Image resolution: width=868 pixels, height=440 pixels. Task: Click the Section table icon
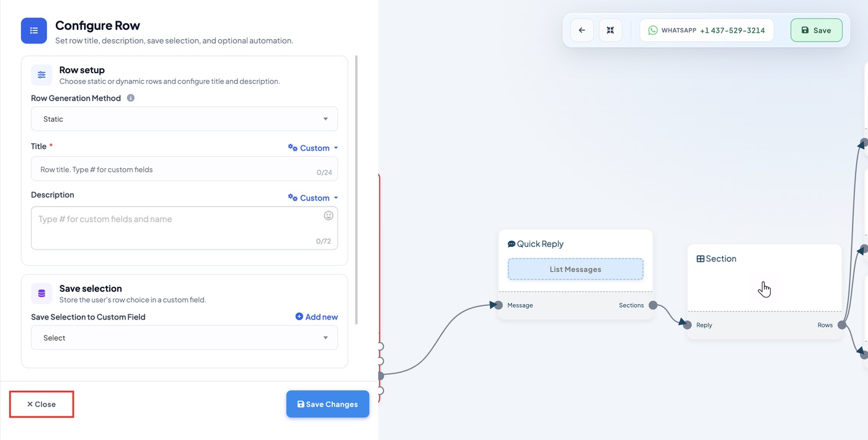[x=701, y=259]
